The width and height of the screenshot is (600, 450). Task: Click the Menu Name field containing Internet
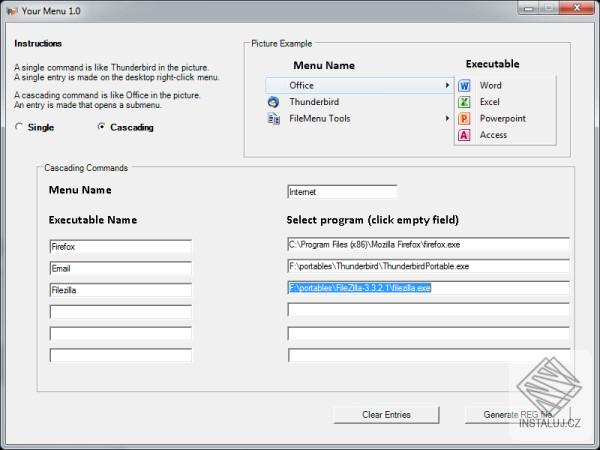[342, 192]
